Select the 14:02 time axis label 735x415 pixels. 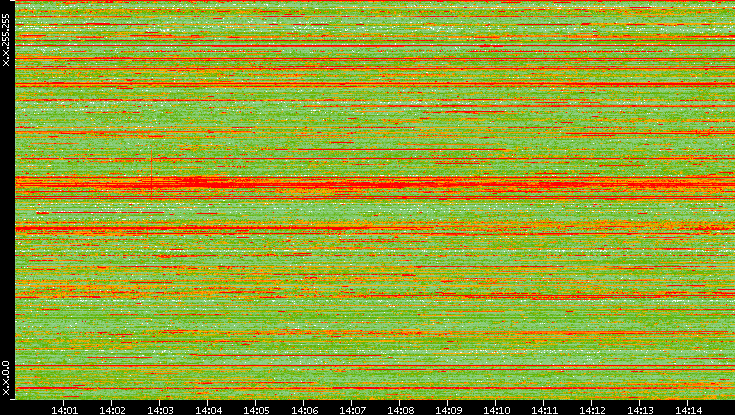[x=112, y=410]
